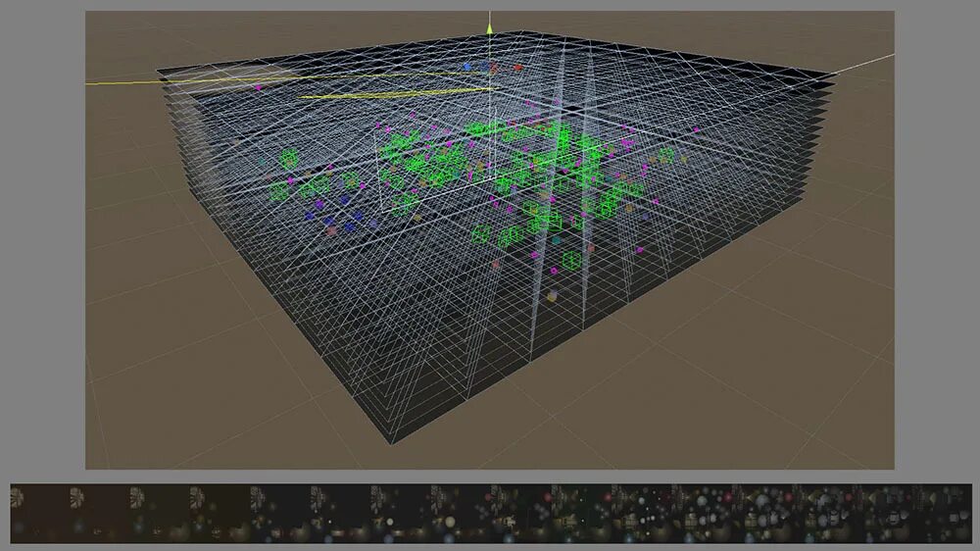
Task: Click the red sphere atop the voxel grid
Action: [518, 68]
